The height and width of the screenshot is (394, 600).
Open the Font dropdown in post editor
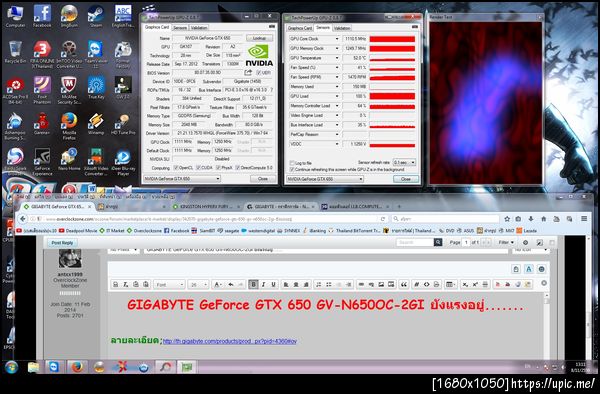click(170, 284)
